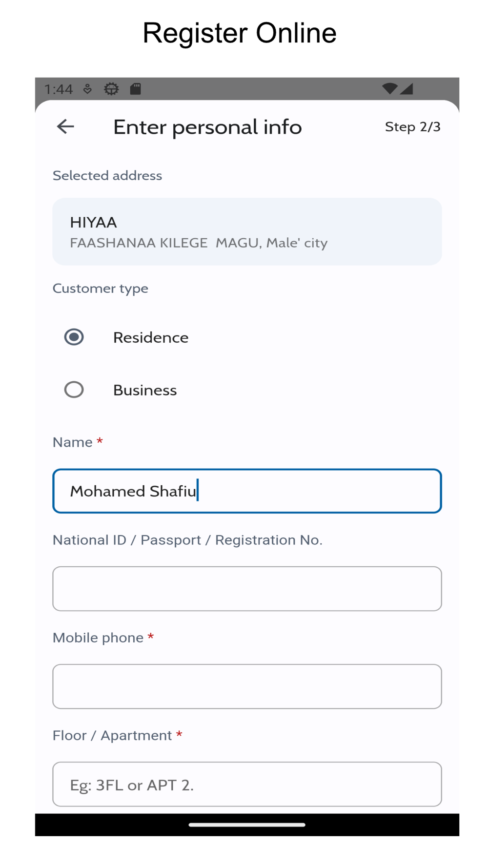Choose the Residence customer type label
This screenshot has width=488, height=868.
click(151, 337)
